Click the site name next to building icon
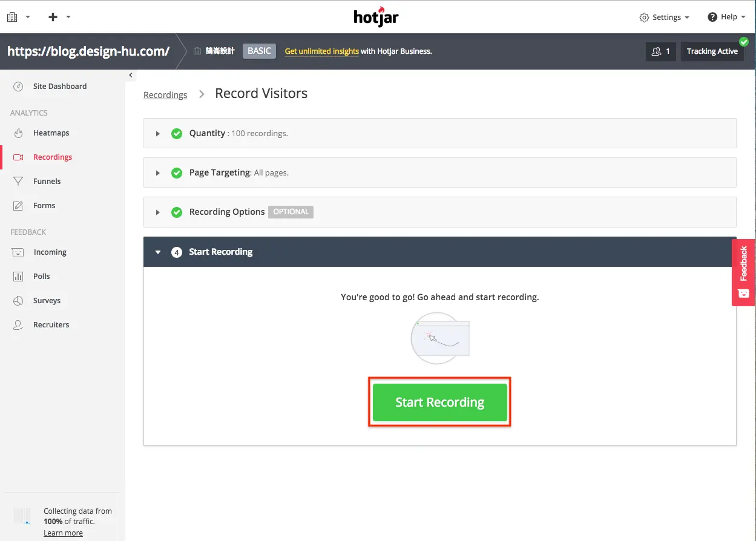 pyautogui.click(x=220, y=51)
